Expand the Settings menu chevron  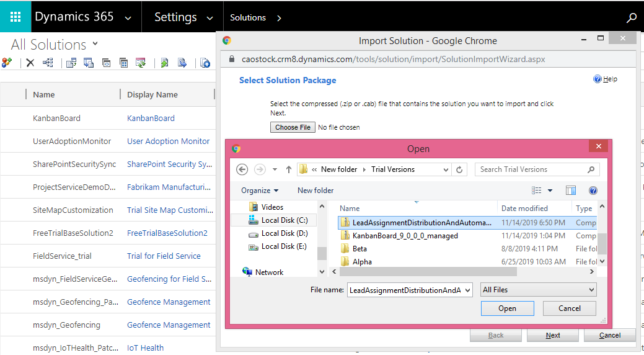pos(210,18)
